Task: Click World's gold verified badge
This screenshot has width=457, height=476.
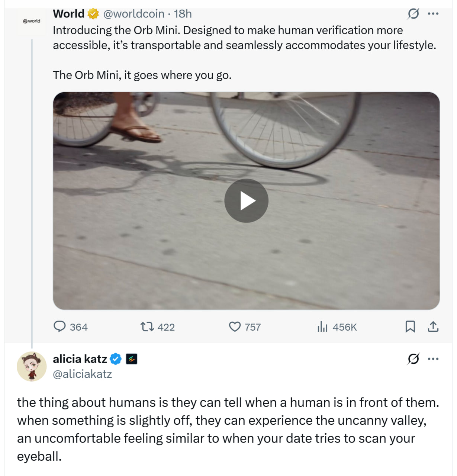Action: click(x=93, y=14)
